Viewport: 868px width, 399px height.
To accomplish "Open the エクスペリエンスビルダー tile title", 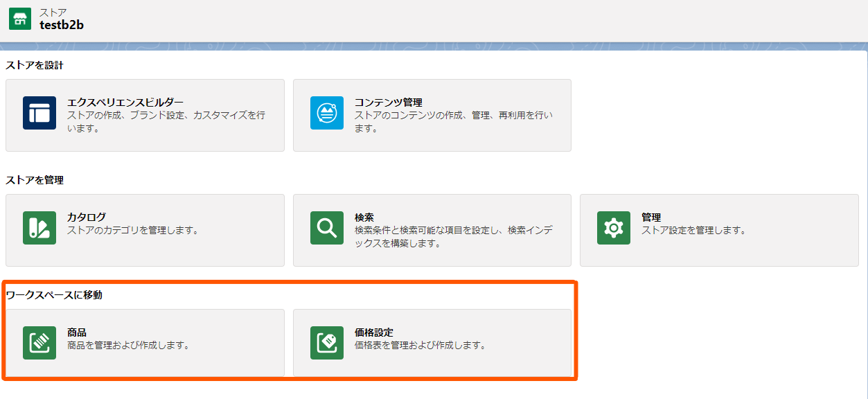I will pos(125,103).
